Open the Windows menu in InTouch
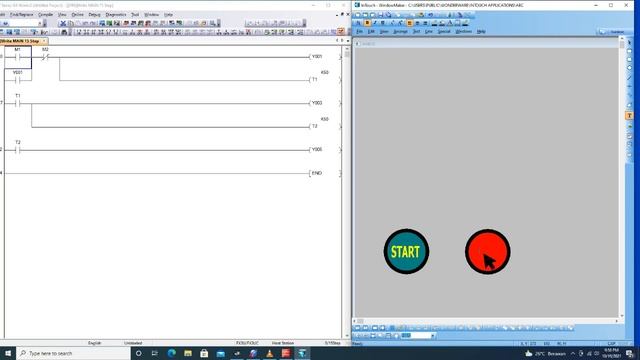Viewport: 640px width, 360px height. click(x=463, y=31)
